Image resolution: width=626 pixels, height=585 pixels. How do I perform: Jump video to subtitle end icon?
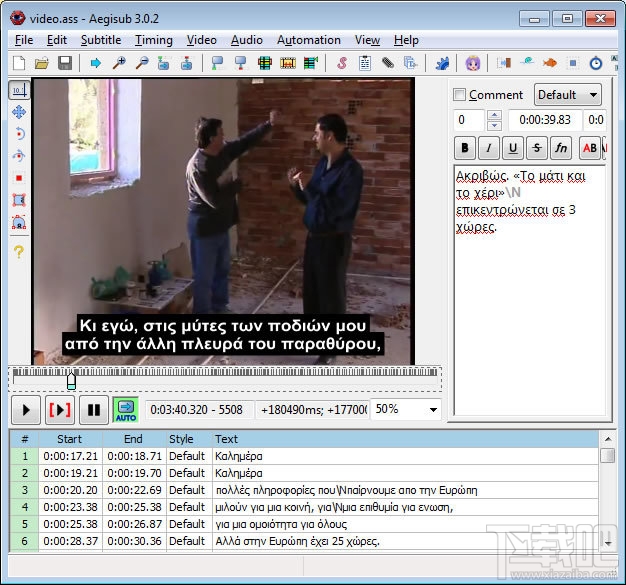click(186, 63)
